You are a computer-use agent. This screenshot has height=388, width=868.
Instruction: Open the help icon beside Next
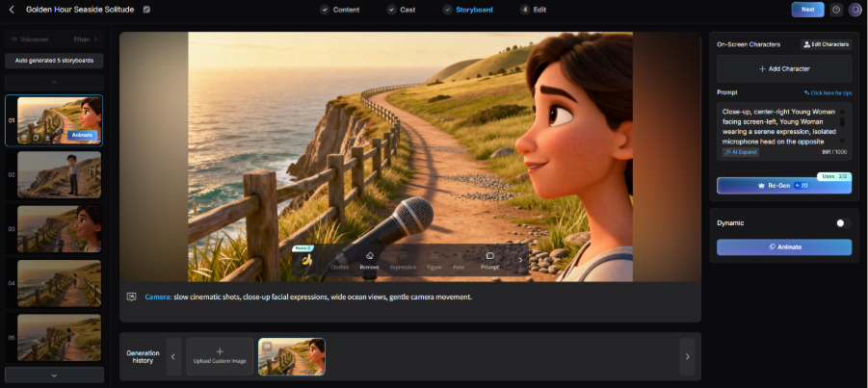point(836,10)
